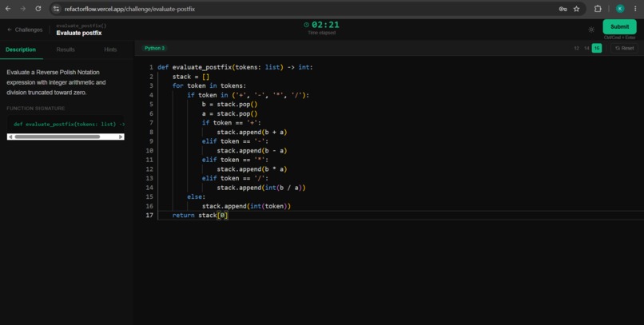Click the Python 3 language badge
644x325 pixels.
[x=154, y=48]
